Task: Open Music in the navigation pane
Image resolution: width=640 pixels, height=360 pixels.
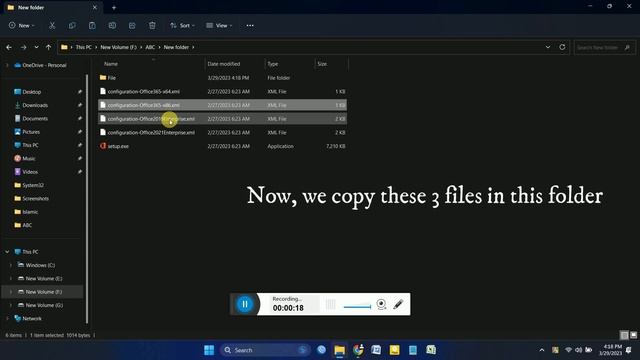Action: 29,158
